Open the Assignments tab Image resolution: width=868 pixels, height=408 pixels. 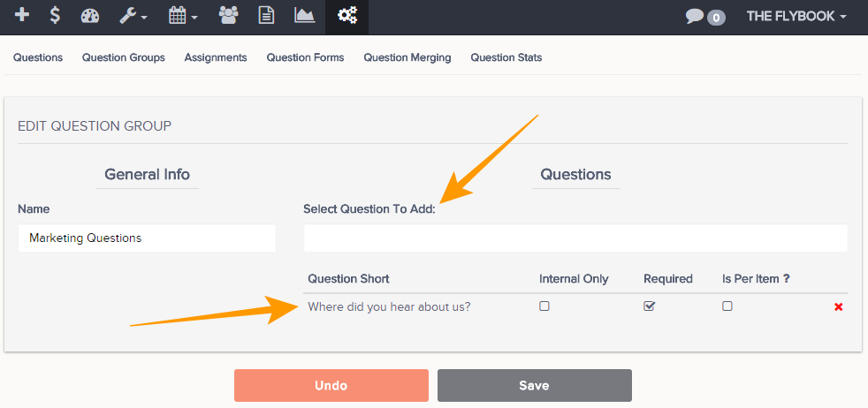coord(216,57)
